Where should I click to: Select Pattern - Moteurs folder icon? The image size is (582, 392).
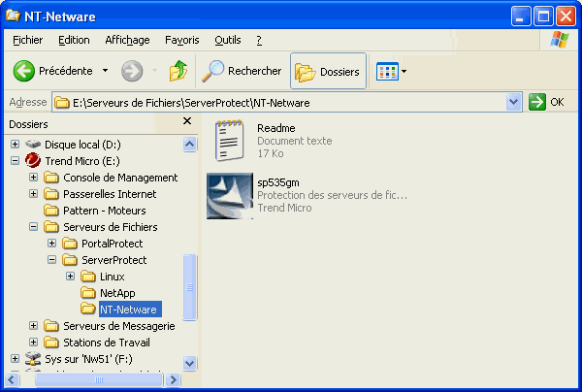pos(51,211)
